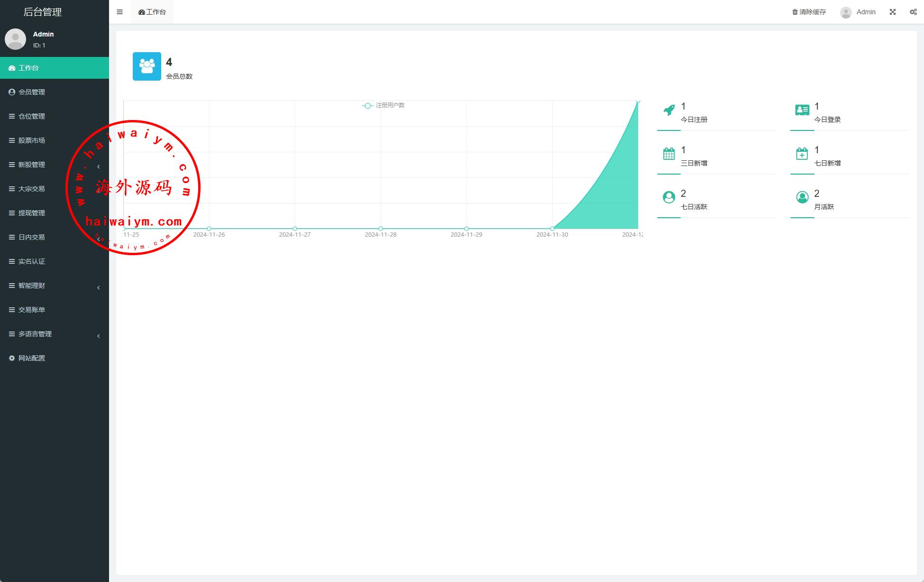Click the rocket icon for 今日注册
This screenshot has width=924, height=582.
pos(669,110)
